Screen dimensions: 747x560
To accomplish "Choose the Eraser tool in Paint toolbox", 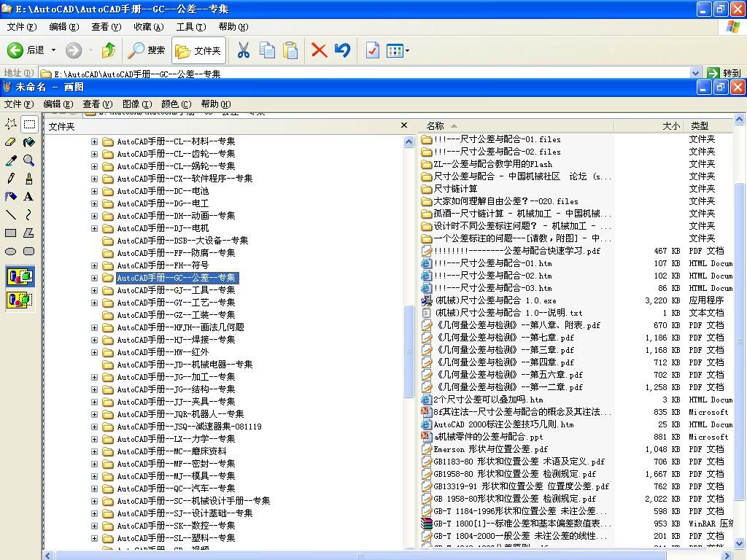I will (x=11, y=142).
